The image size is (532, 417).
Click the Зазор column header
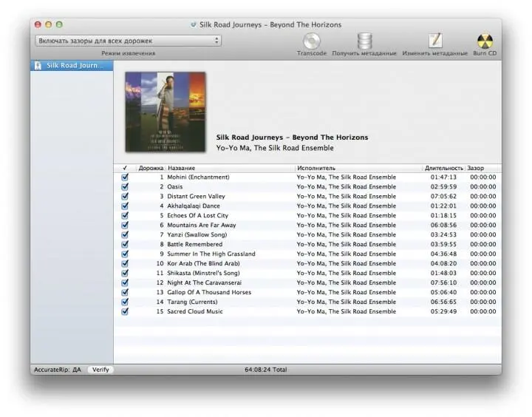(x=482, y=168)
